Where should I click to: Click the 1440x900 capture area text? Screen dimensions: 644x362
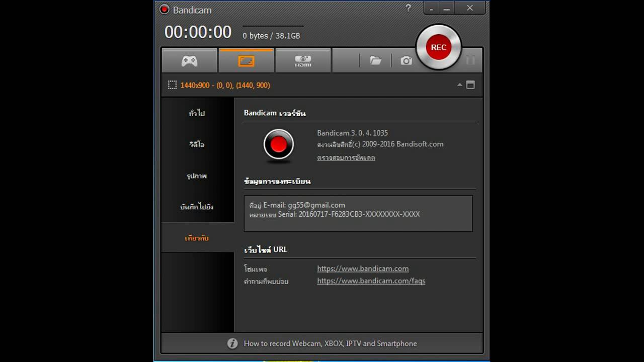pos(225,85)
